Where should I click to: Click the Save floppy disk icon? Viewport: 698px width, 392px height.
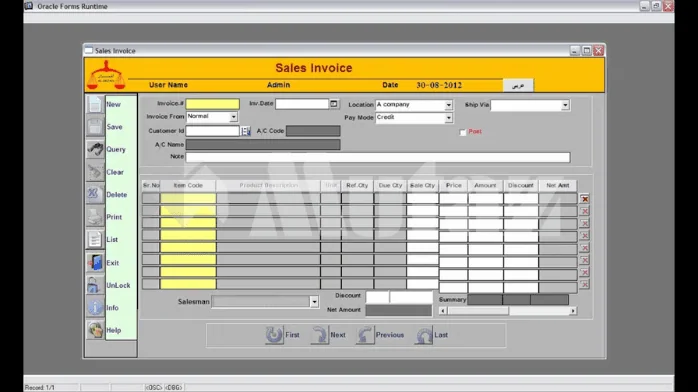point(95,127)
